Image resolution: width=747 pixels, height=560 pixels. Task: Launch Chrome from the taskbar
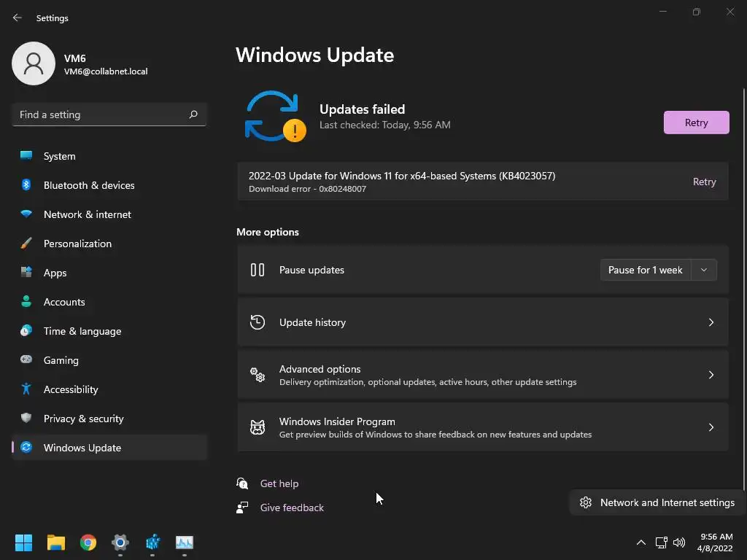click(88, 542)
